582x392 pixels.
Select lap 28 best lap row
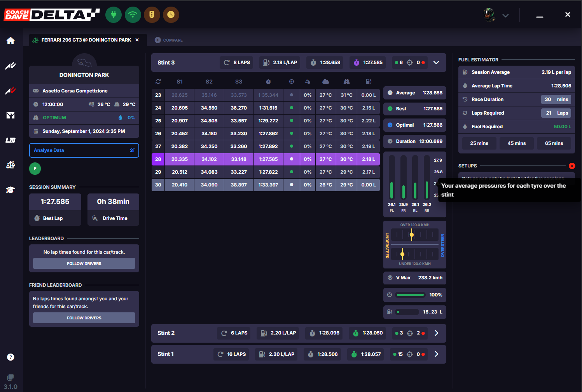(x=266, y=159)
